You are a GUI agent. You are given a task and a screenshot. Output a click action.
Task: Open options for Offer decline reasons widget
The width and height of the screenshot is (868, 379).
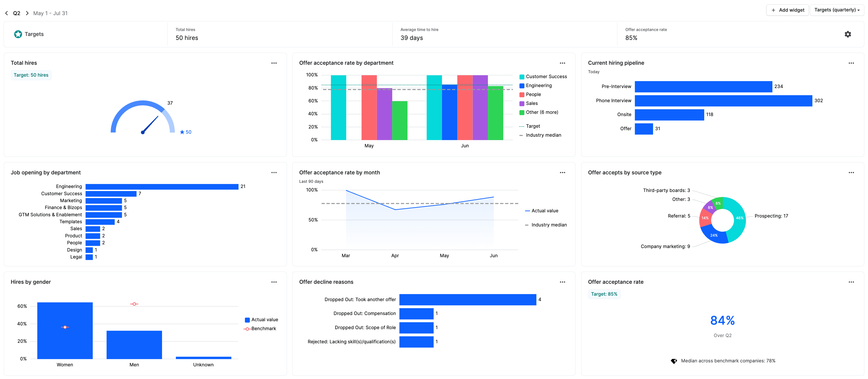(562, 282)
